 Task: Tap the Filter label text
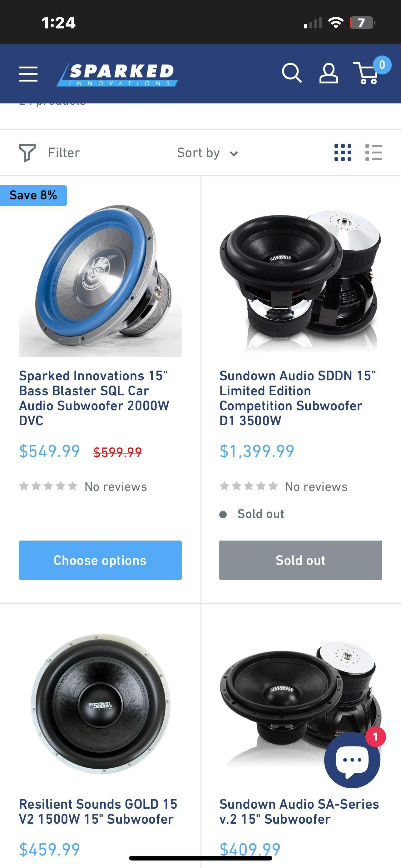point(64,153)
